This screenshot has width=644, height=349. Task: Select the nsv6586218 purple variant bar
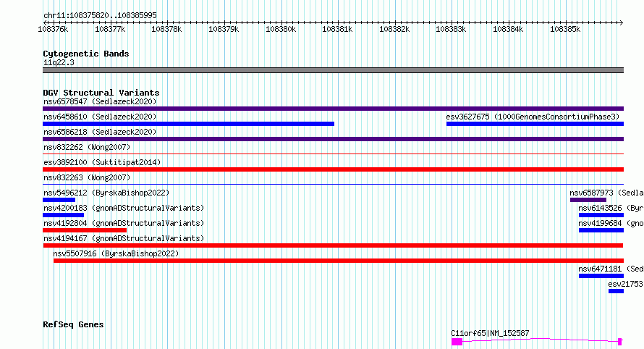[x=333, y=139]
